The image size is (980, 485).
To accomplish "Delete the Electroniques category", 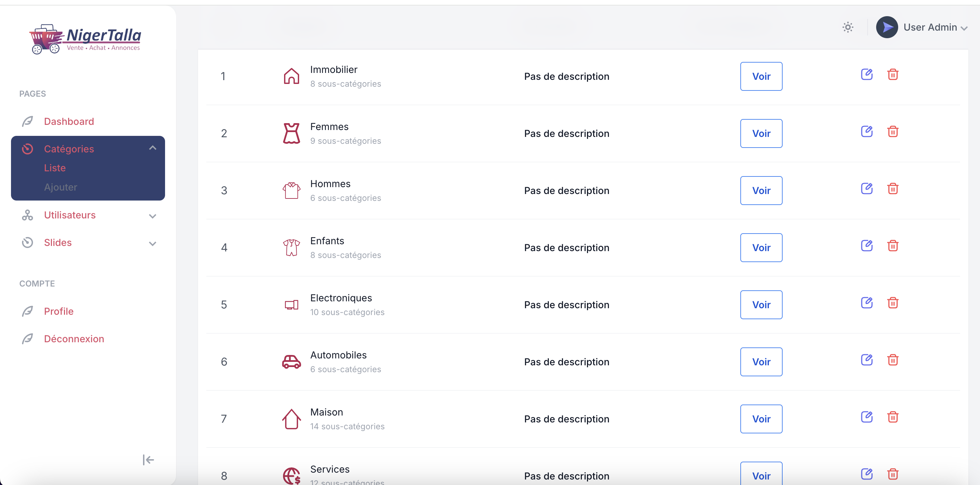I will 893,303.
